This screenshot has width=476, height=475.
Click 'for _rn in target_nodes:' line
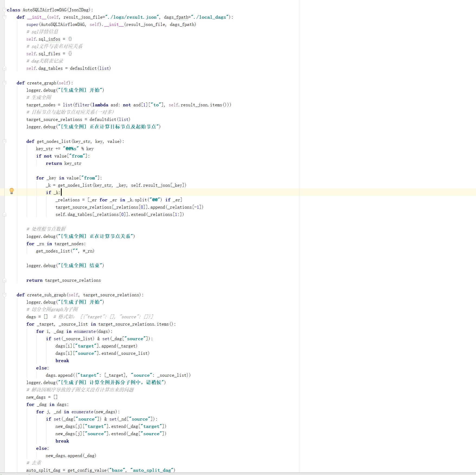(x=56, y=244)
